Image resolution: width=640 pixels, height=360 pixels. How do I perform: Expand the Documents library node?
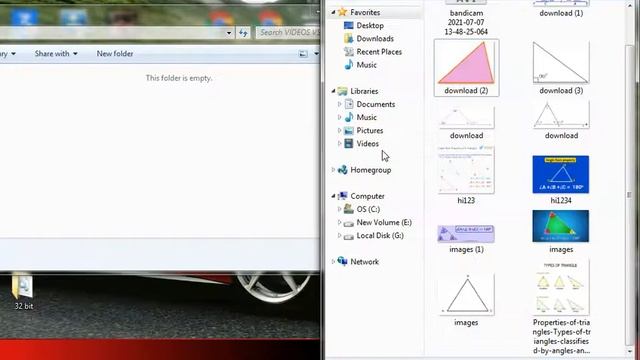[x=339, y=104]
